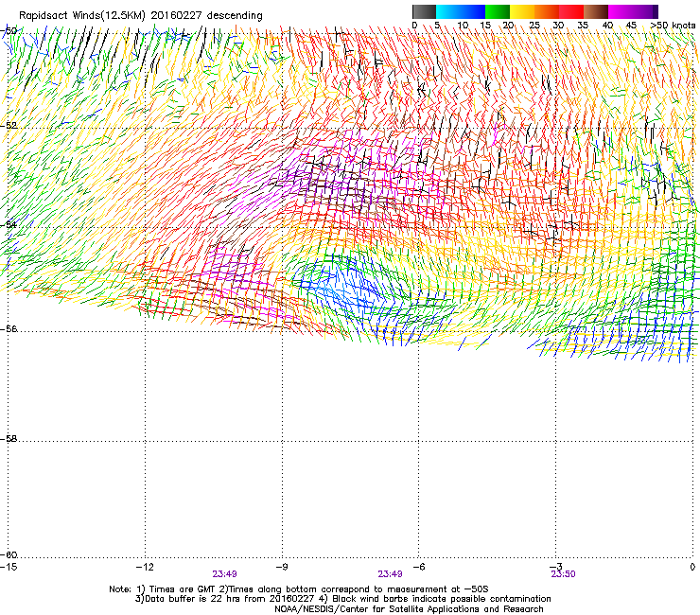Click the '-56' latitude axis label
700x615 pixels.
9,328
